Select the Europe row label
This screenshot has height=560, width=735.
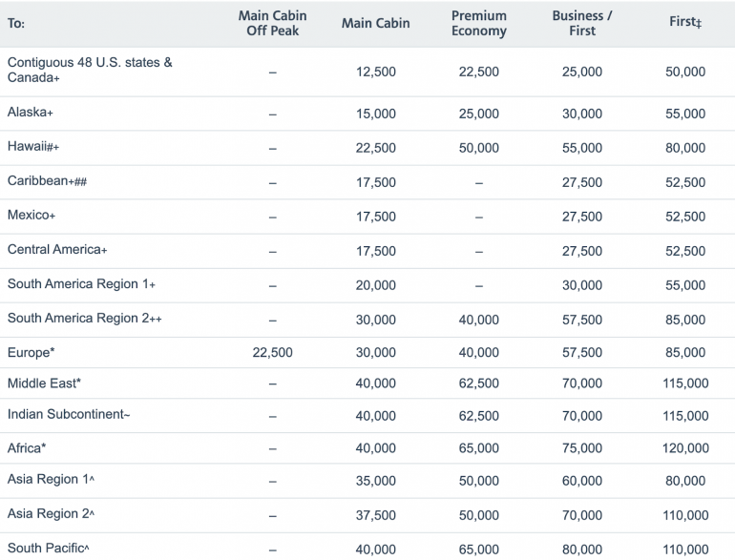tap(31, 353)
